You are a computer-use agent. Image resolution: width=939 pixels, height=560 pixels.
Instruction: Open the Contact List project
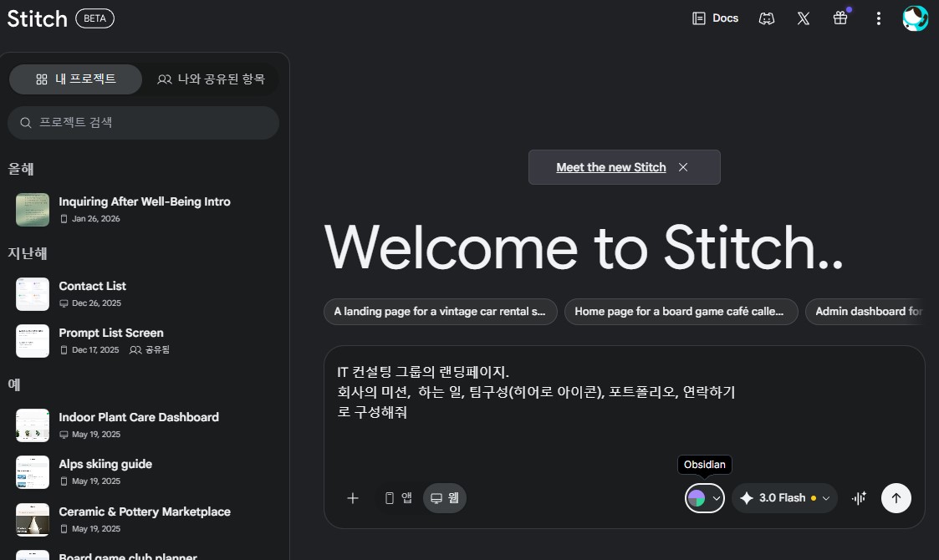pos(145,293)
